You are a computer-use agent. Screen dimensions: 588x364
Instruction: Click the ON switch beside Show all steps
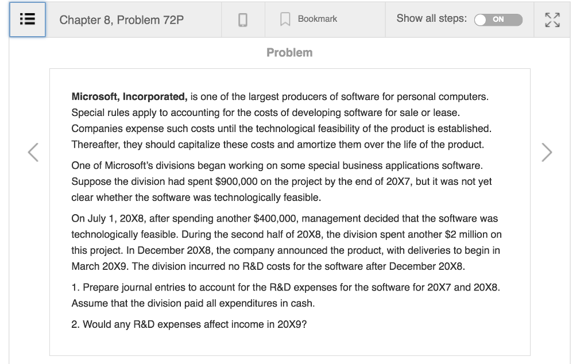(498, 20)
